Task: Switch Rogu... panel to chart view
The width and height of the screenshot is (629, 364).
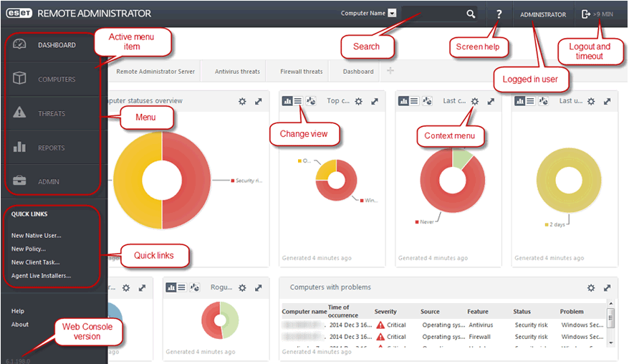Action: (x=171, y=287)
